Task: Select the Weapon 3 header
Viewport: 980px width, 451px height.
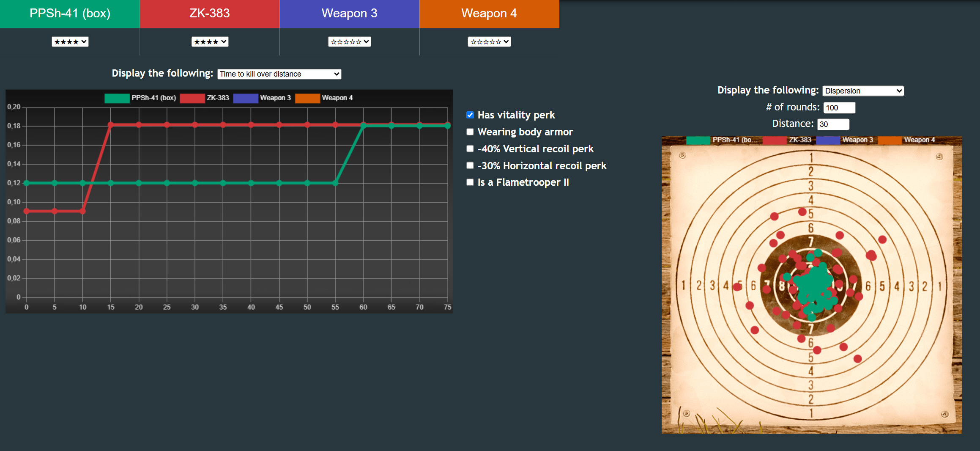Action: point(350,14)
